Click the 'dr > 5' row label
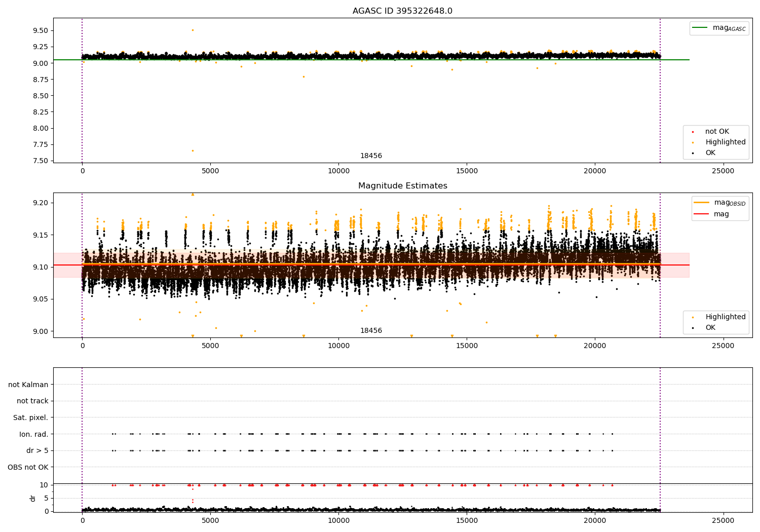This screenshot has height=532, width=760. (x=37, y=450)
